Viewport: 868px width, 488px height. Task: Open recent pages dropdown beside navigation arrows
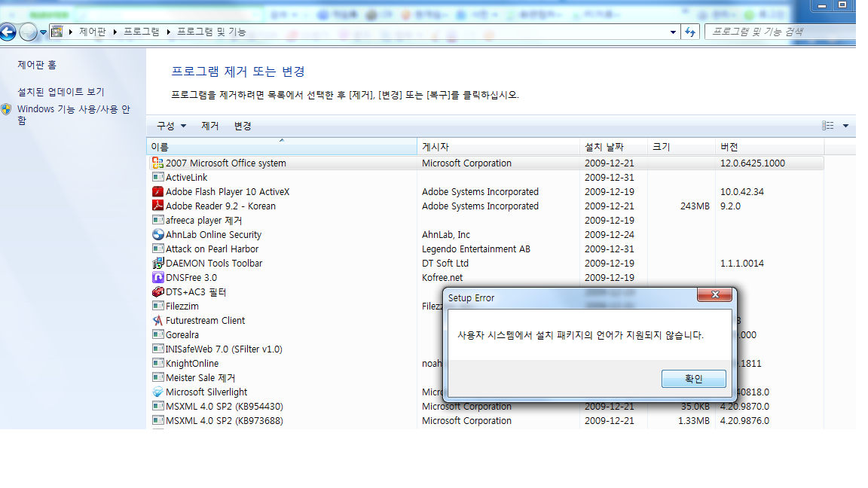click(x=43, y=32)
